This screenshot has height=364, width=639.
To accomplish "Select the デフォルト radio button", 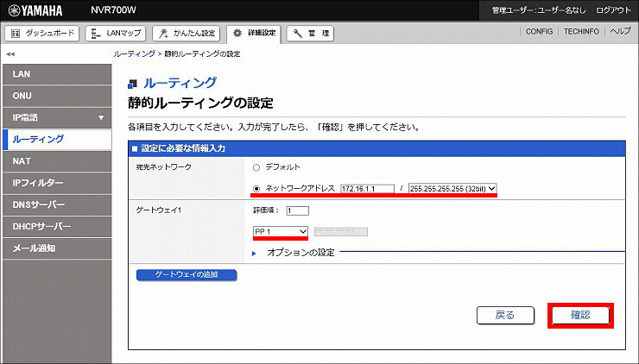I will tap(256, 167).
